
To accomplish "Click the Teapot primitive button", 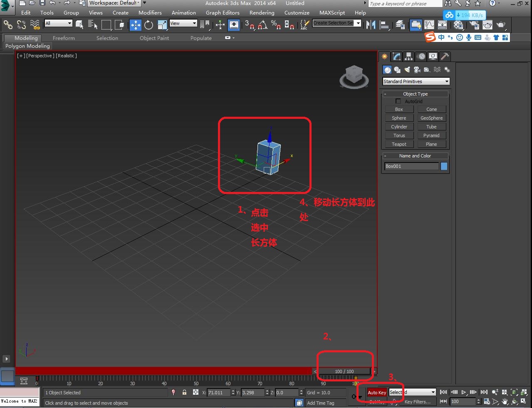I will click(399, 144).
